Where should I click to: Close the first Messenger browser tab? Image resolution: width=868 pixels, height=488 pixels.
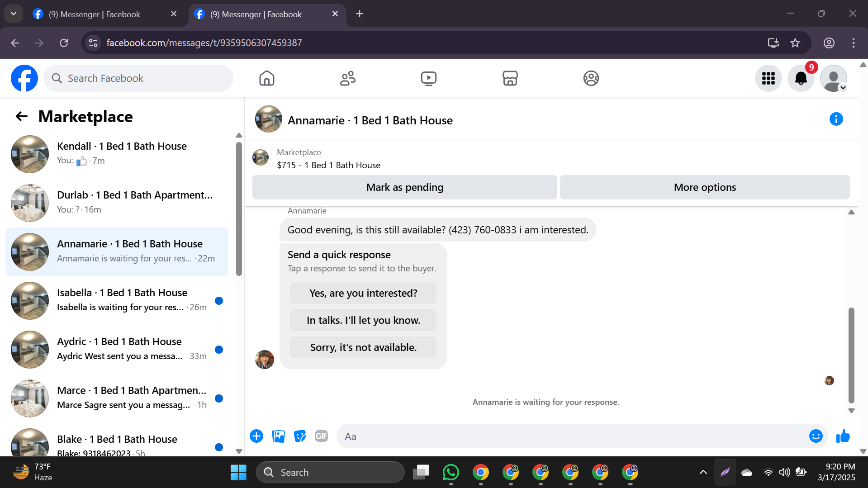(x=174, y=14)
